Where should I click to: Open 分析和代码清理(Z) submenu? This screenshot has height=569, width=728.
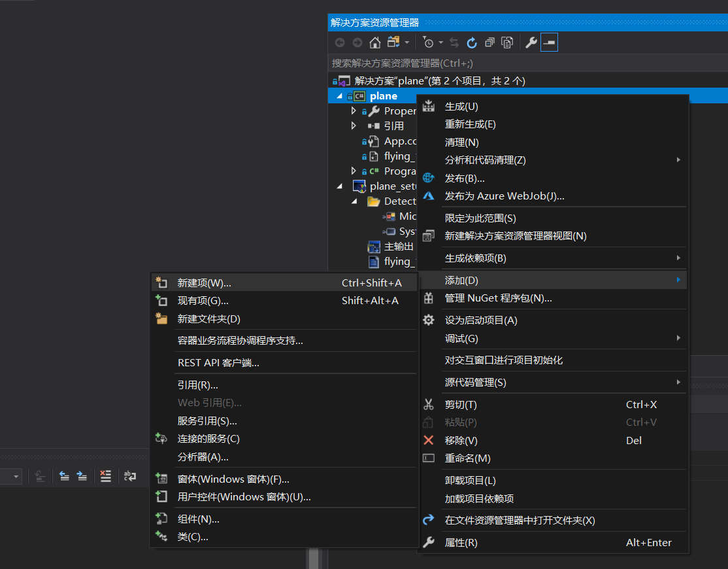553,160
